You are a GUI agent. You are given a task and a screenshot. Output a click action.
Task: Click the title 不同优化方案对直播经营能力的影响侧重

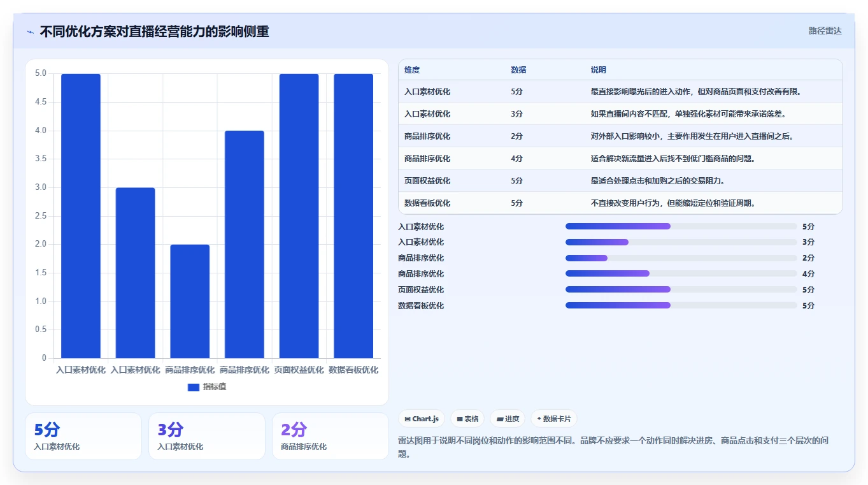pos(154,31)
